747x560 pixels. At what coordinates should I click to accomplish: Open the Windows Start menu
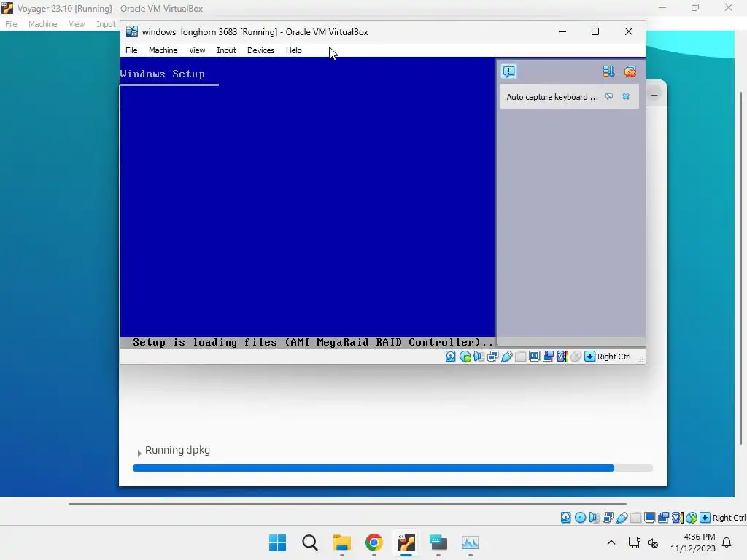278,542
